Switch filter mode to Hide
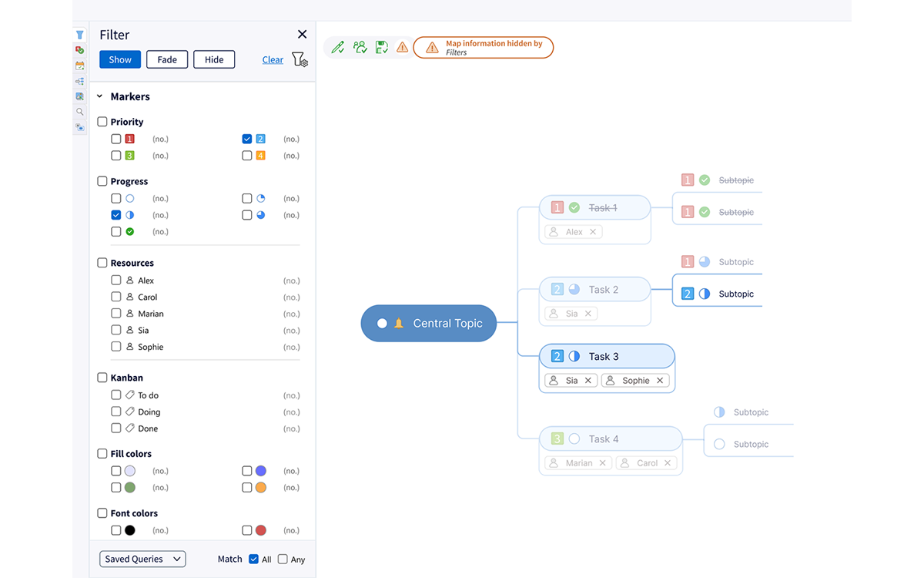 click(x=214, y=59)
